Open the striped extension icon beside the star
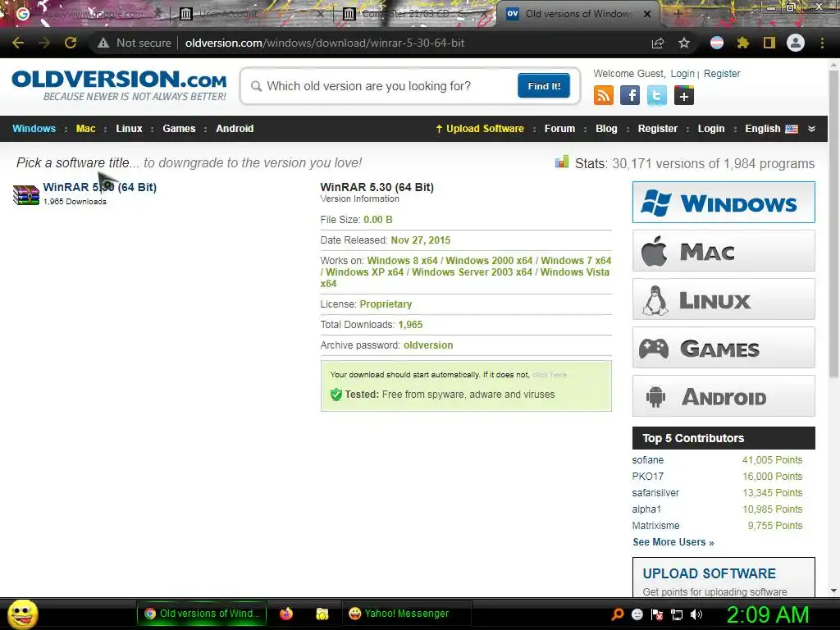The height and width of the screenshot is (630, 840). 717,43
